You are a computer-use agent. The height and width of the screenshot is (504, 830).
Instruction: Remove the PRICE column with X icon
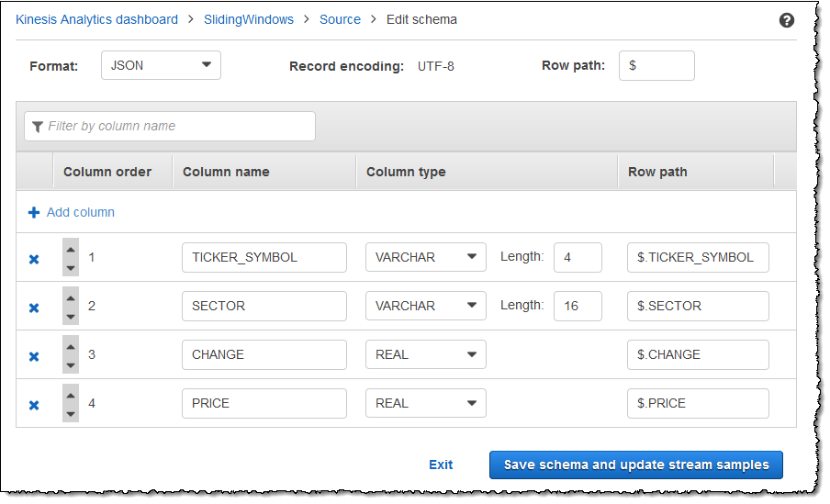[34, 405]
